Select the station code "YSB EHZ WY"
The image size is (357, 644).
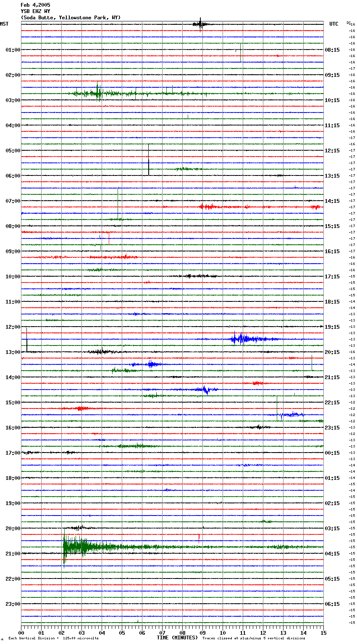tap(35, 11)
